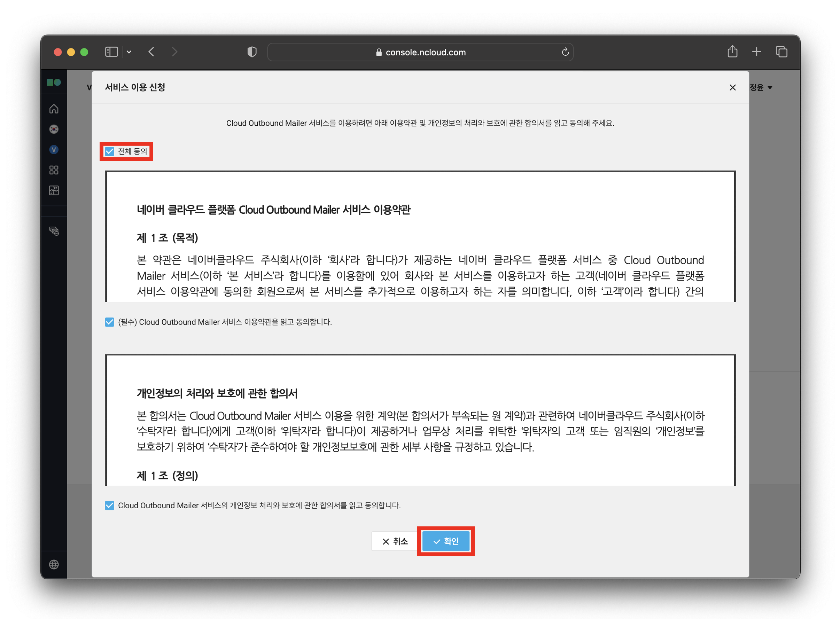Open the mail service sidebar icon
840x619 pixels.
click(54, 231)
